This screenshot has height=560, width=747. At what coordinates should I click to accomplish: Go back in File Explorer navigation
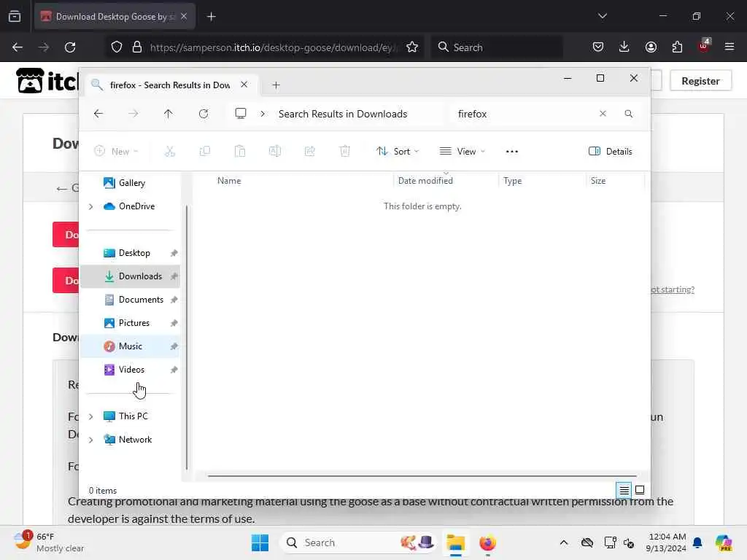coord(98,114)
